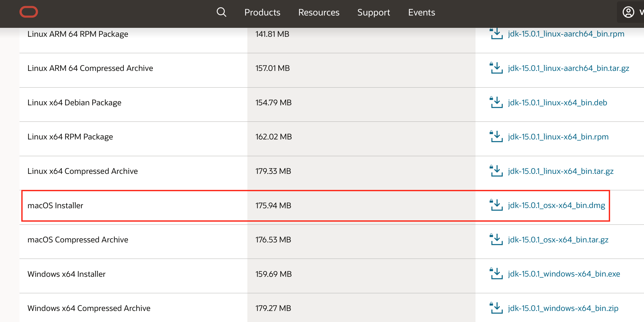
Task: Select 'Linux x64 Compressed Archive' text
Action: pos(83,171)
